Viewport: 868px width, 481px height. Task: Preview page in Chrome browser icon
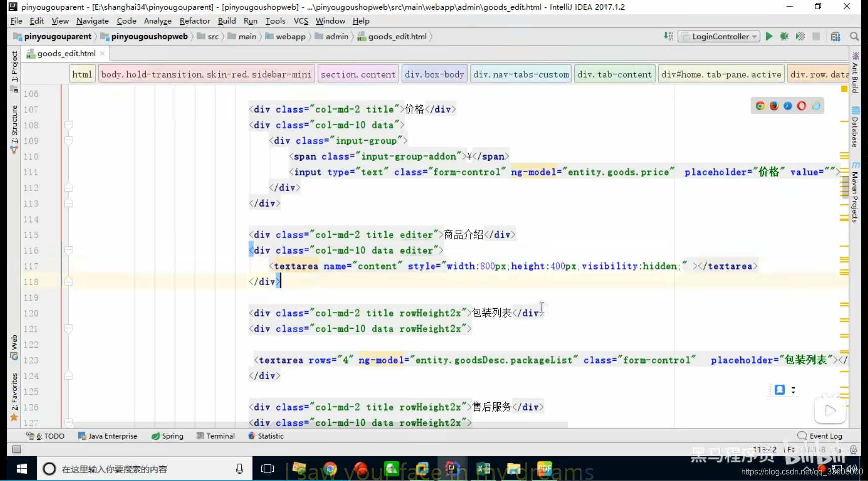(x=760, y=106)
